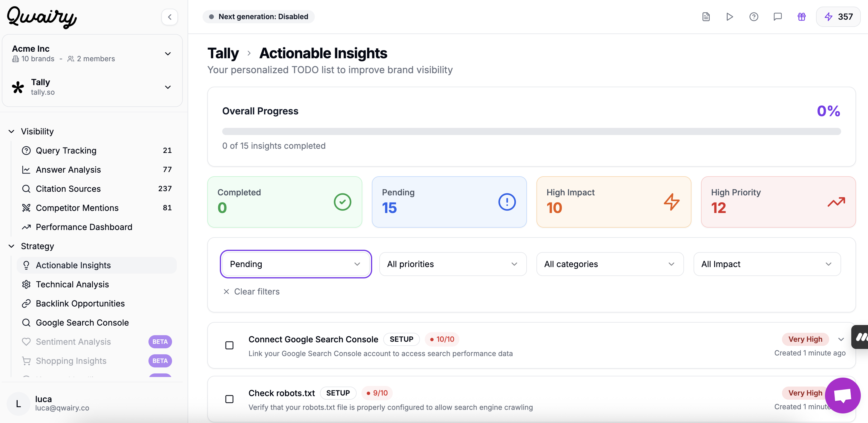Click the lightning icon in High Impact card
This screenshot has width=868, height=423.
coord(671,202)
